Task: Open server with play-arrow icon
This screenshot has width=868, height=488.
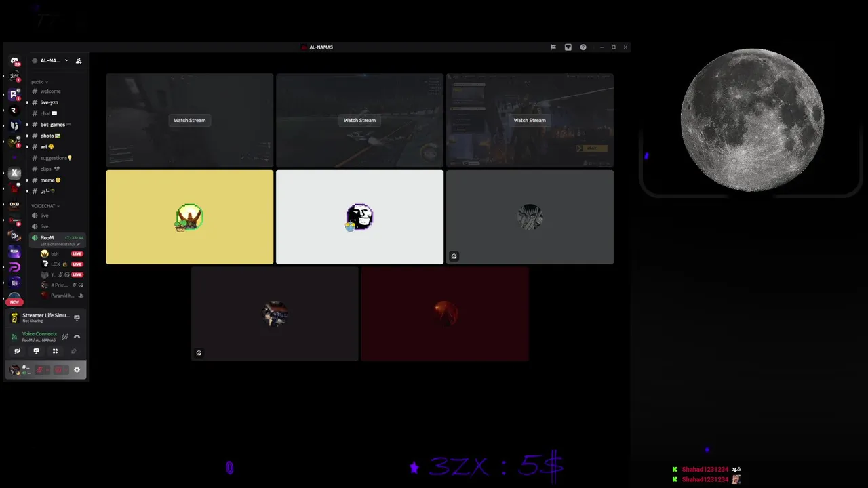Action: [14, 236]
